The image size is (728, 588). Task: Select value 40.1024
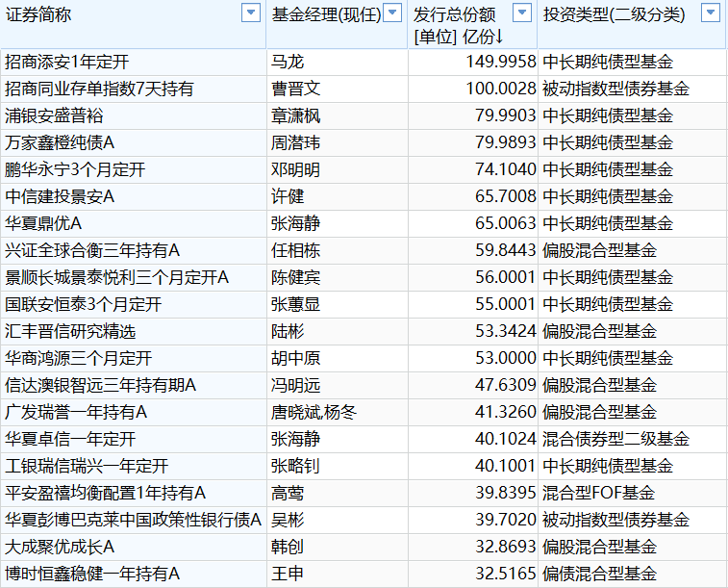point(506,439)
